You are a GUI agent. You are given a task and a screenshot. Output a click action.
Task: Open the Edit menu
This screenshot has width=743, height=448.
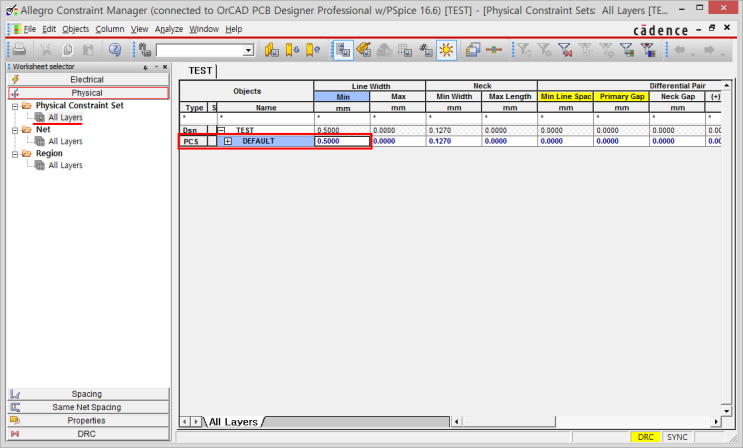[49, 29]
